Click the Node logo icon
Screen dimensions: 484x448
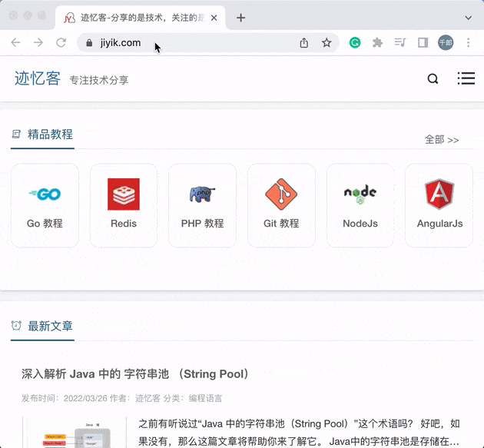(x=360, y=194)
